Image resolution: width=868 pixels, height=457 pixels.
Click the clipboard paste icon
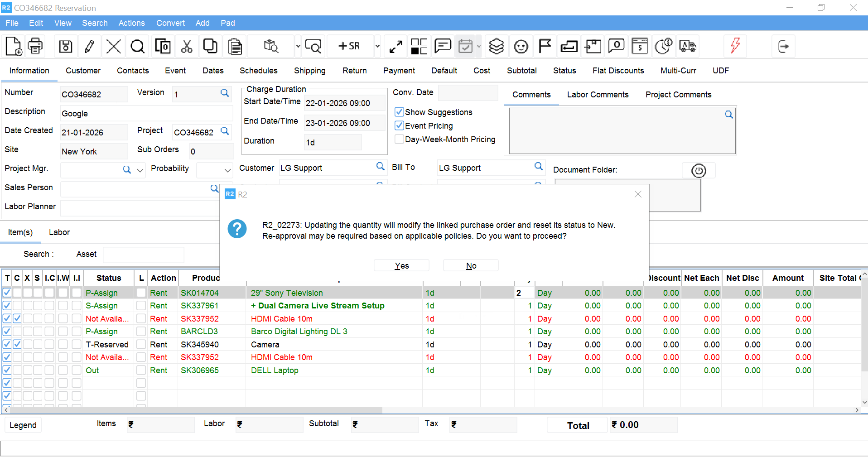point(235,46)
